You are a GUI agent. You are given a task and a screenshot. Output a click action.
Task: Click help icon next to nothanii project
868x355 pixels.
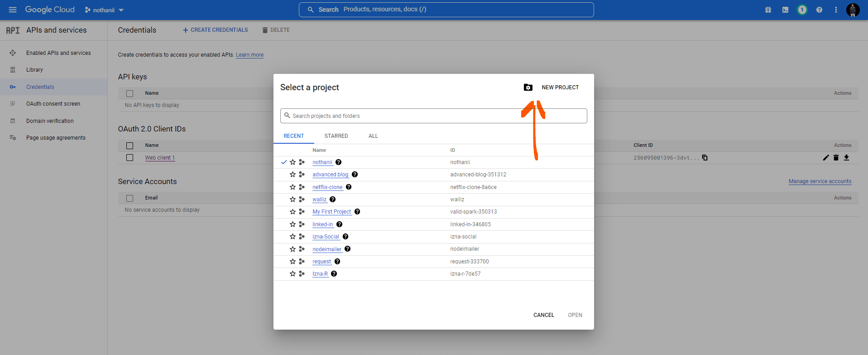tap(338, 162)
